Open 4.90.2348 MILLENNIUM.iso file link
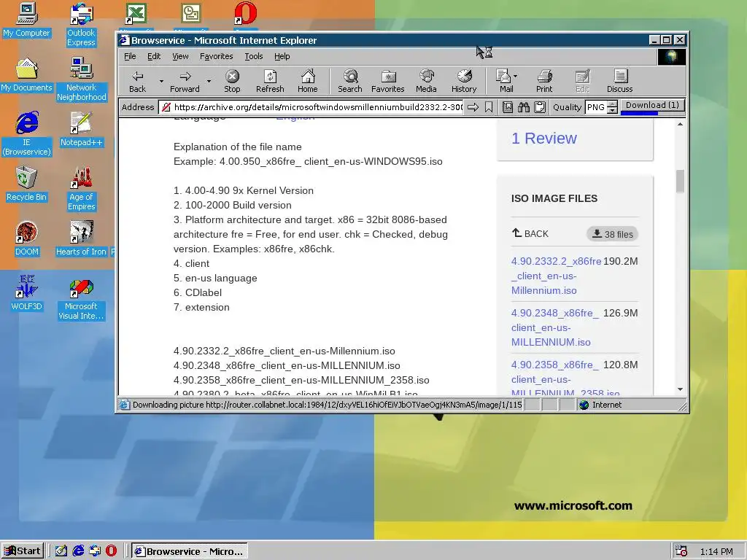Screen dimensions: 747x560 [555, 327]
